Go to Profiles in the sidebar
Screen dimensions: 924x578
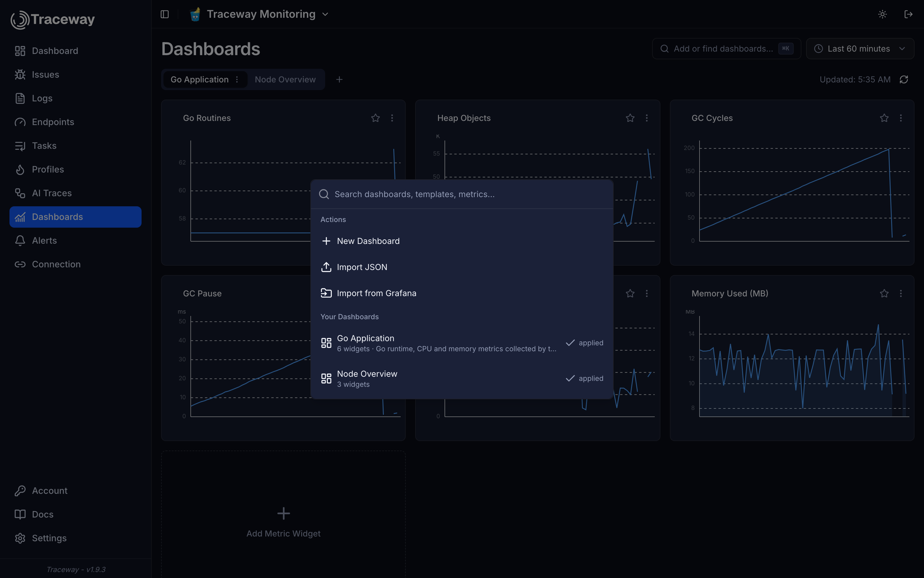pos(76,169)
